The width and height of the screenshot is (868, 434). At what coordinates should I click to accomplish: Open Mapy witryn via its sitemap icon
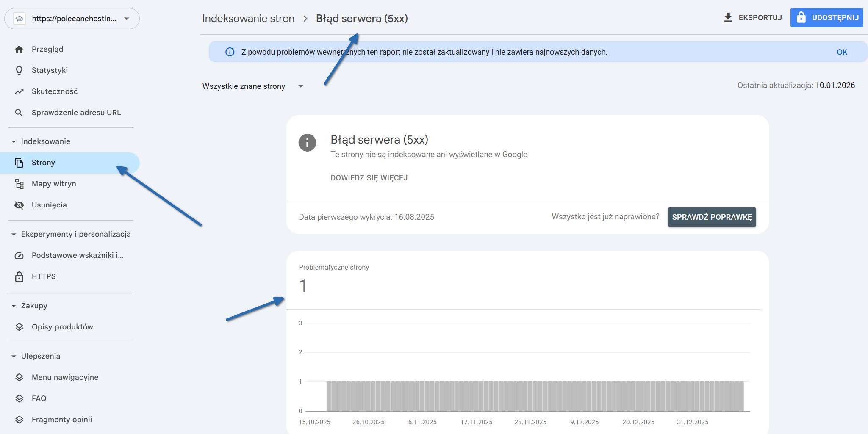[19, 184]
